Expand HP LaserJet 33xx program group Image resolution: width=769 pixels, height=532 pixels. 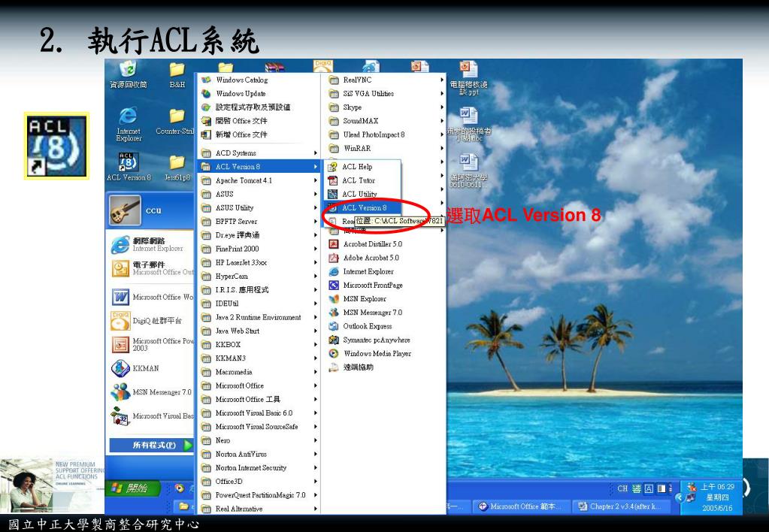(x=259, y=263)
